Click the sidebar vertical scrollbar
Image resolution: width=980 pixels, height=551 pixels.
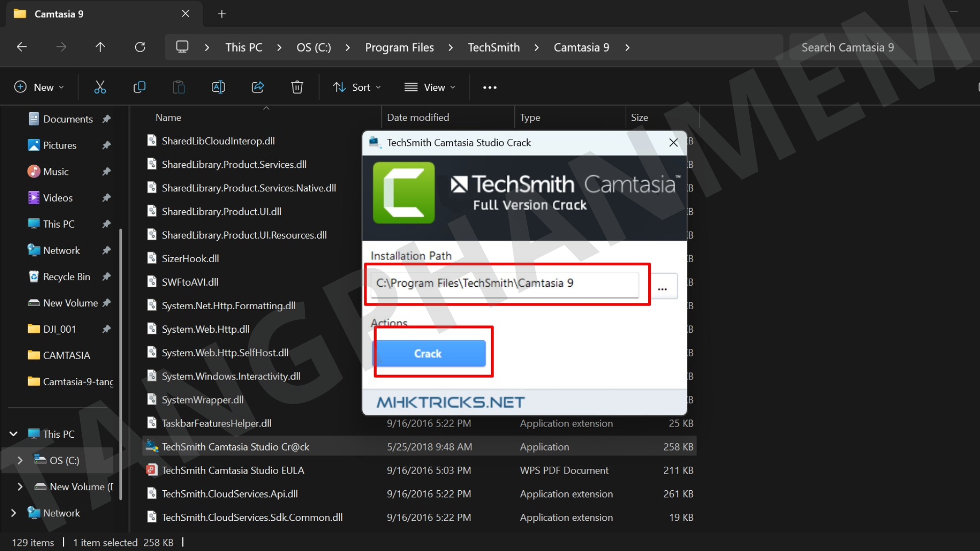(120, 364)
